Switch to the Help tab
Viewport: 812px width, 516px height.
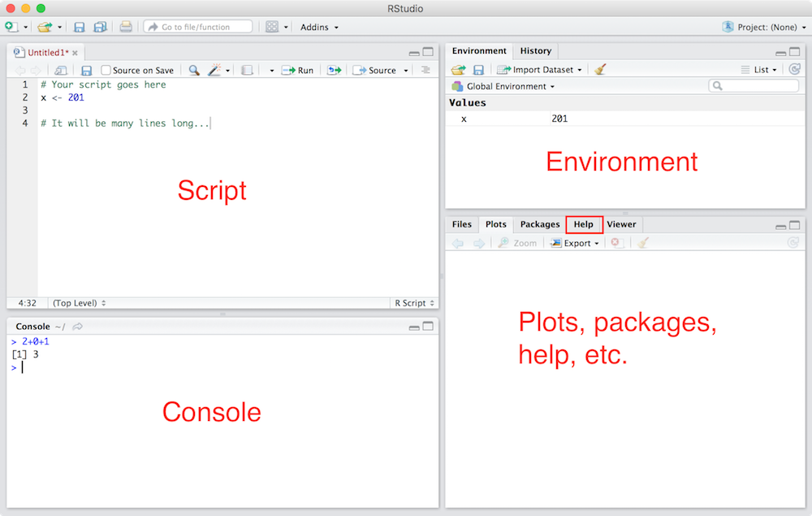point(584,224)
